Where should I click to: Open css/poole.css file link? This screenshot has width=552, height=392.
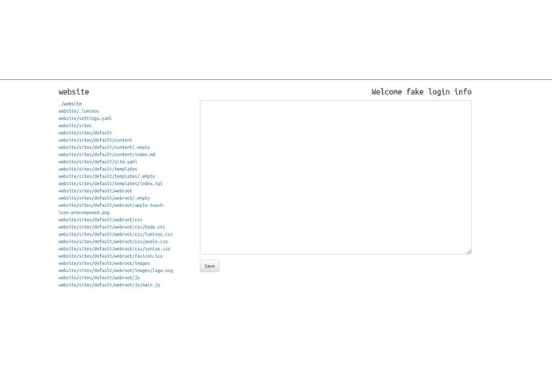113,241
